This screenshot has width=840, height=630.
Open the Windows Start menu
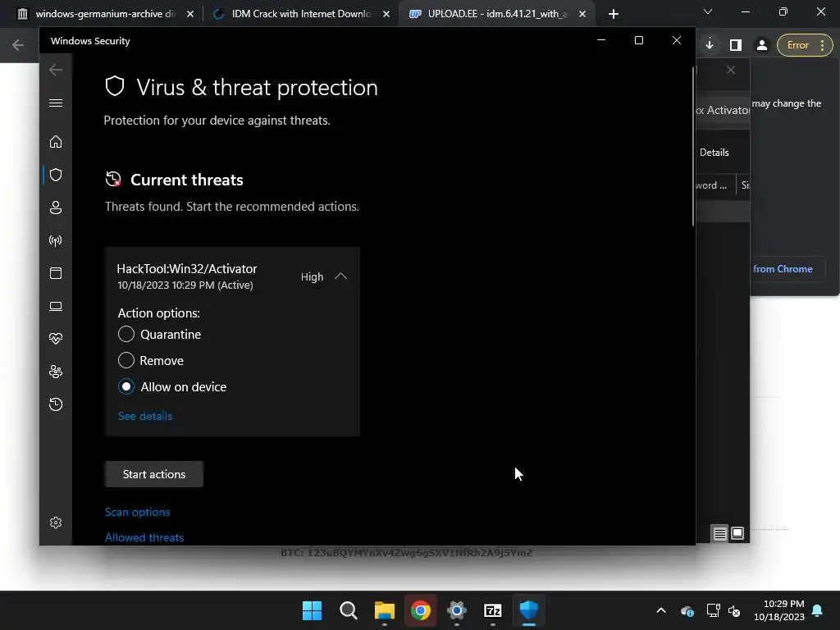312,610
